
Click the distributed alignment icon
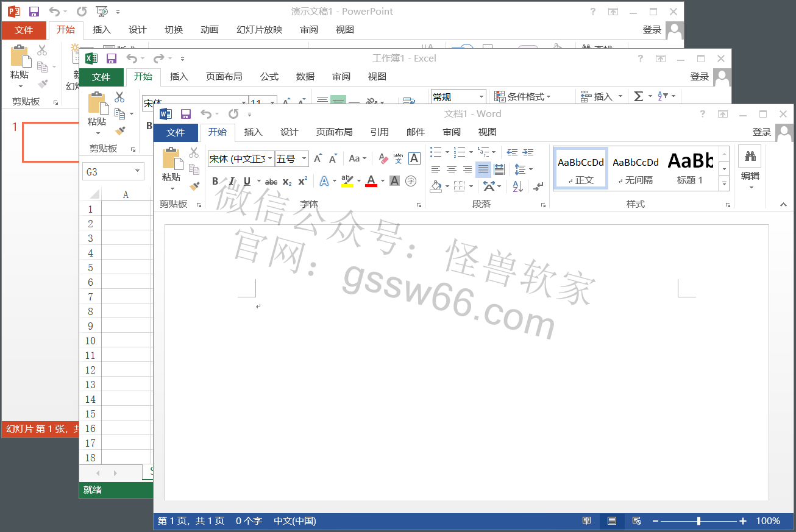tap(499, 169)
